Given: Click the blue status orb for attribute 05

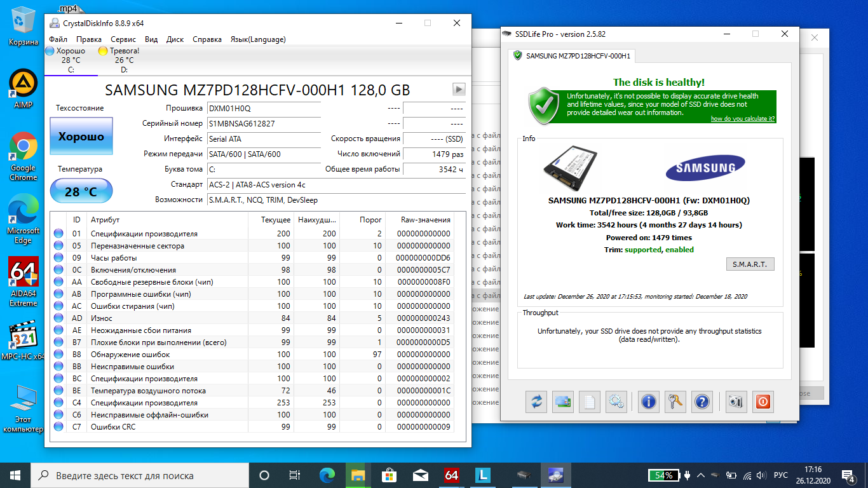Looking at the screenshot, I should [x=58, y=246].
